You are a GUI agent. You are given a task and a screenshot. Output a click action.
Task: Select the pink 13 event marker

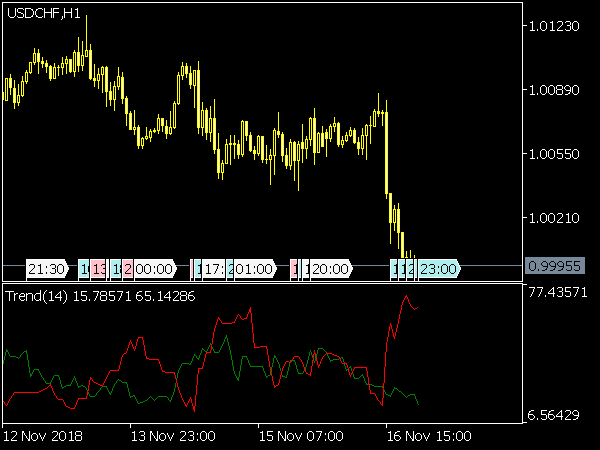98,269
